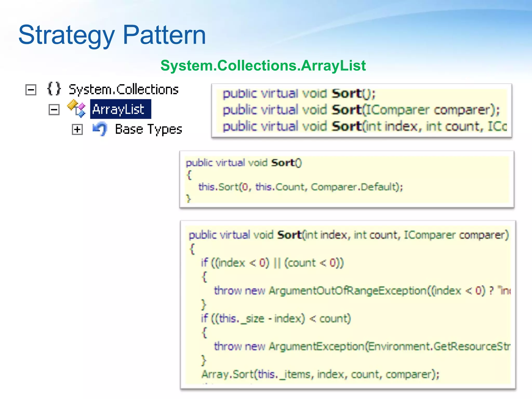Click the green System.Collections.ArrayList heading

coord(263,65)
